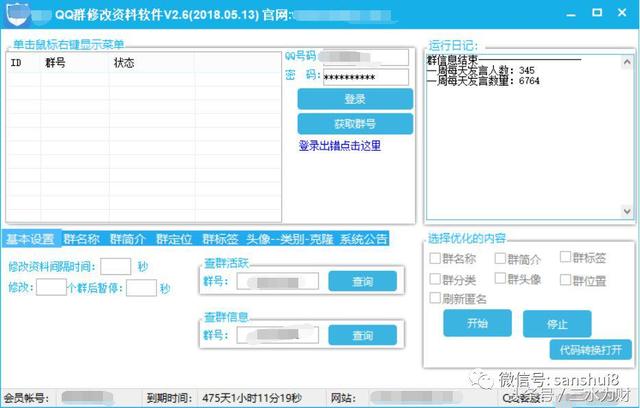Focus the 密码 password field

pos(366,77)
